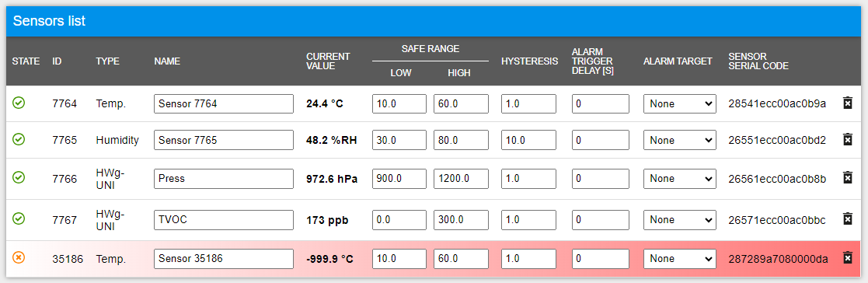The image size is (868, 283).
Task: Click high range 80.0 for Humidity sensor
Action: tap(461, 141)
